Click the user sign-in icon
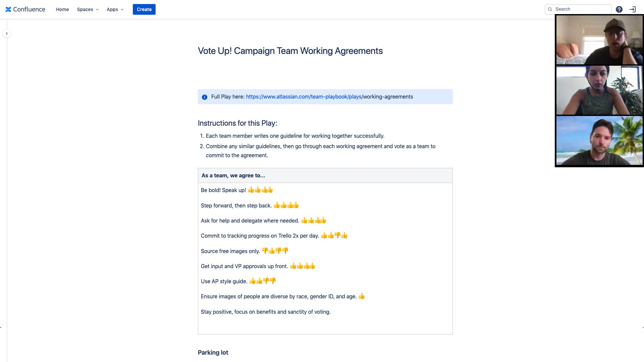This screenshot has height=362, width=644. pos(633,9)
